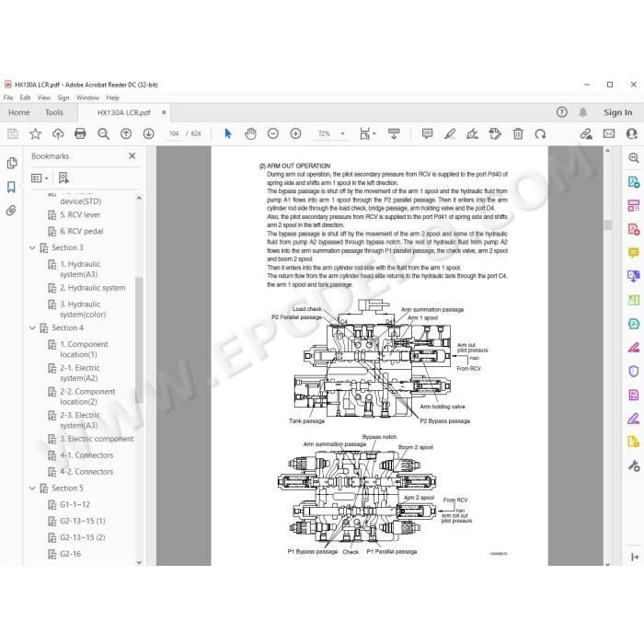This screenshot has width=644, height=644.
Task: Open the Help menu
Action: click(x=112, y=98)
